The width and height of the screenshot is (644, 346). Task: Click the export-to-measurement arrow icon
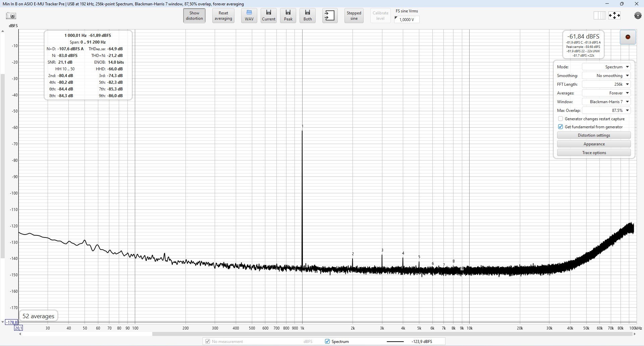click(330, 16)
